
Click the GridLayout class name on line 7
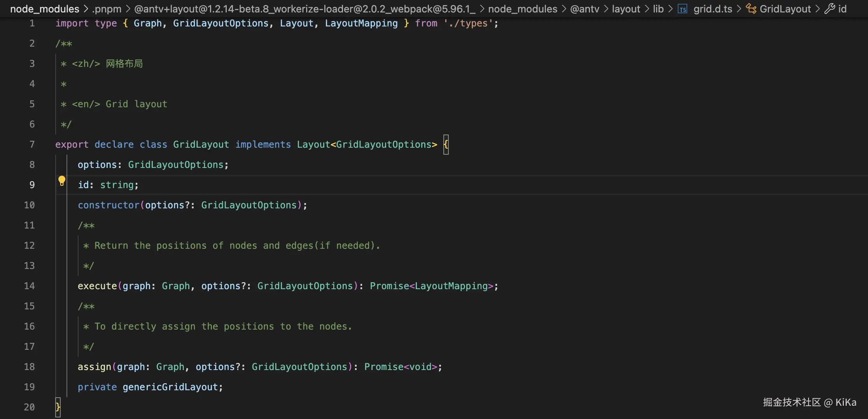[x=201, y=145]
